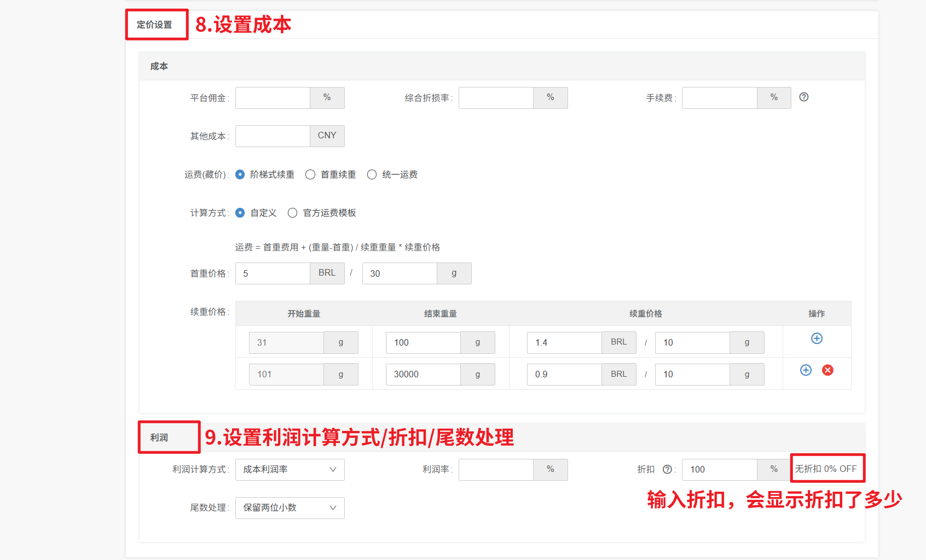This screenshot has width=926, height=560.
Task: Click the help icon next to 折扣 label
Action: pyautogui.click(x=667, y=469)
